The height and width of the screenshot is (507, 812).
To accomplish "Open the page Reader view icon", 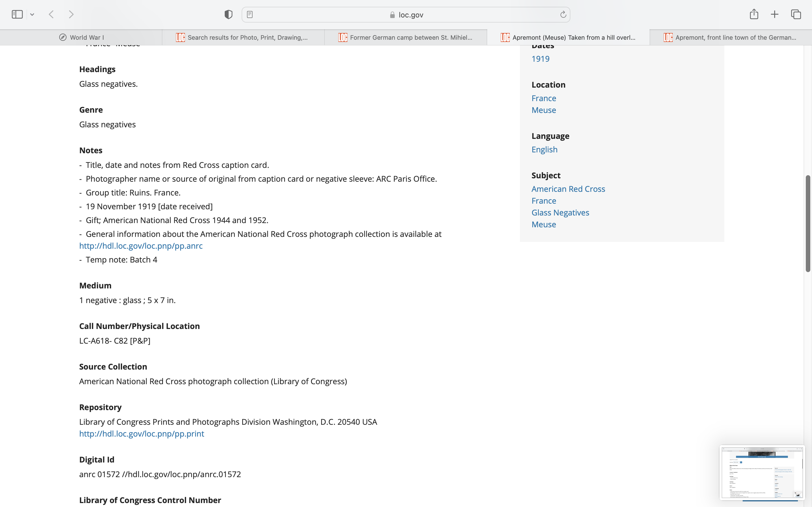I will tap(250, 14).
